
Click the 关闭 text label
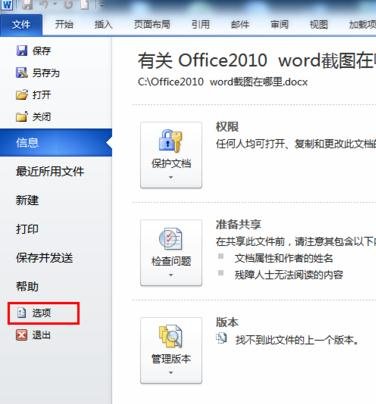click(41, 117)
